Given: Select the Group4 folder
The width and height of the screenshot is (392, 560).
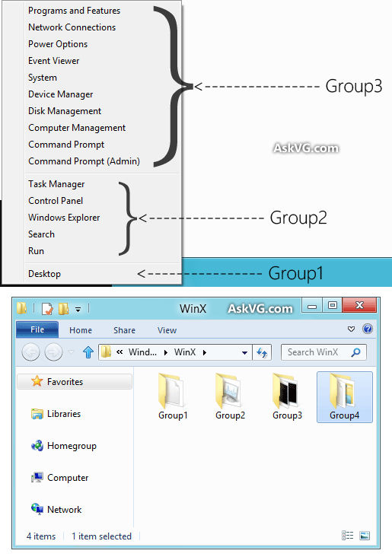Looking at the screenshot, I should (x=345, y=396).
